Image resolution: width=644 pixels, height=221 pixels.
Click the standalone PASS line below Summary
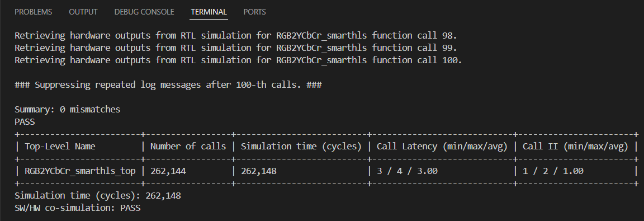[25, 121]
